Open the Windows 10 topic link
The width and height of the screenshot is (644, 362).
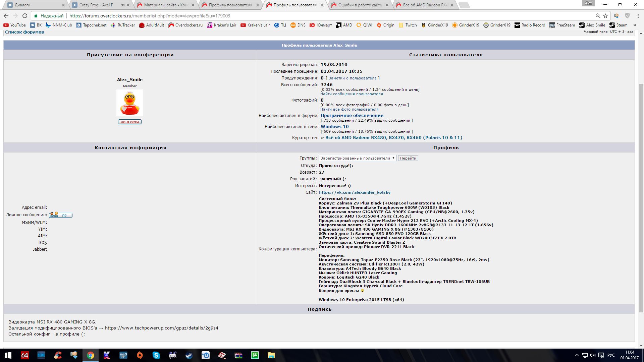[334, 127]
